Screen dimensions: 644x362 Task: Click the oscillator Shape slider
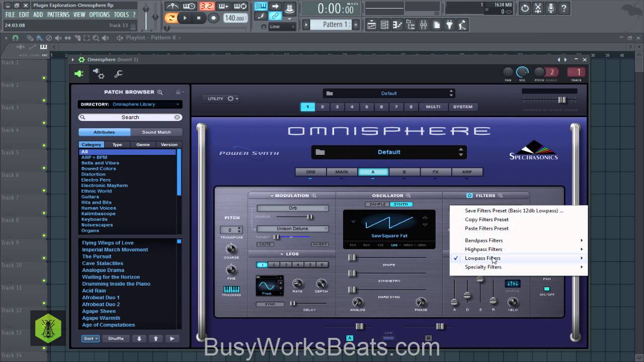387,257
